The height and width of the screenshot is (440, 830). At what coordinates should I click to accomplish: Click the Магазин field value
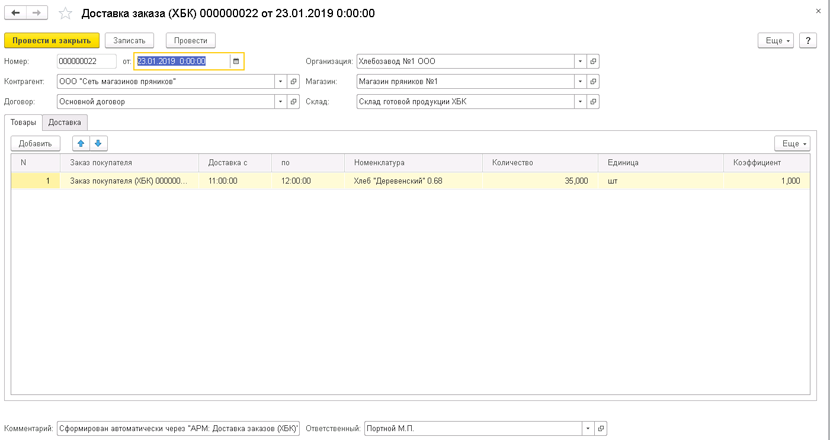[x=466, y=82]
